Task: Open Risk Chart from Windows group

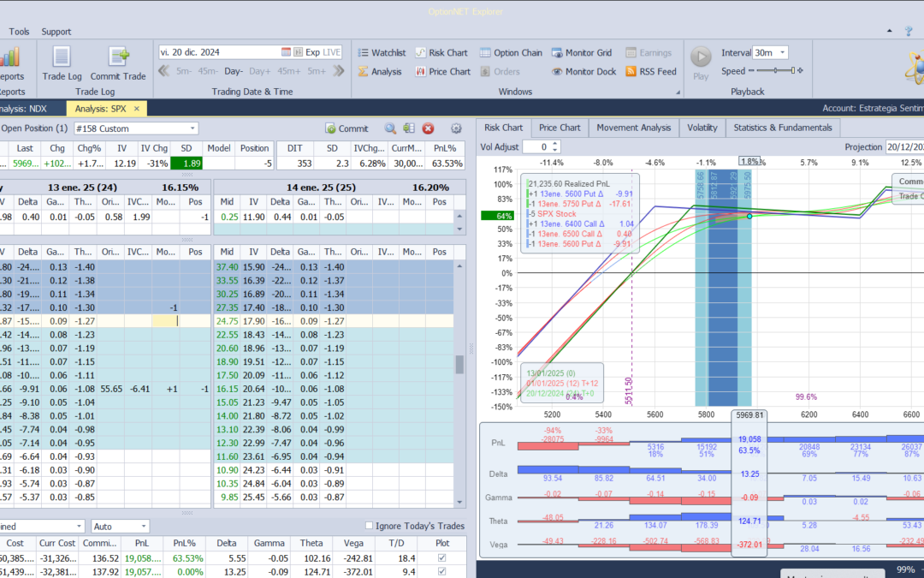Action: [441, 52]
